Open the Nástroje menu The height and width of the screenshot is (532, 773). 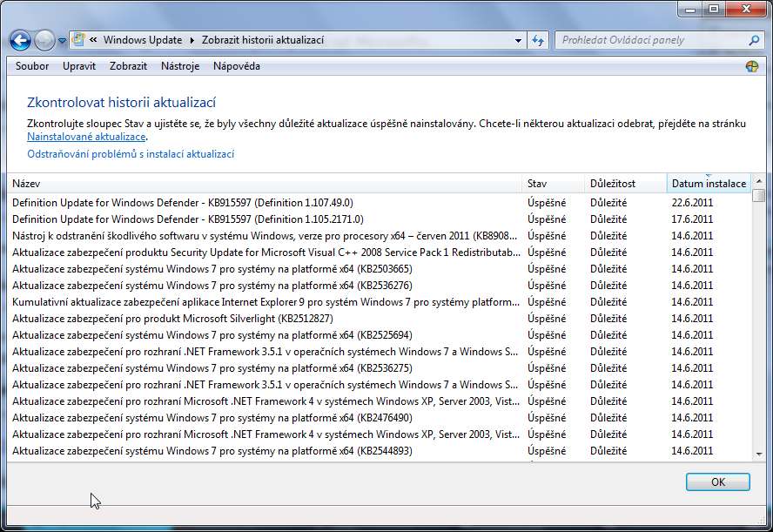(x=180, y=66)
